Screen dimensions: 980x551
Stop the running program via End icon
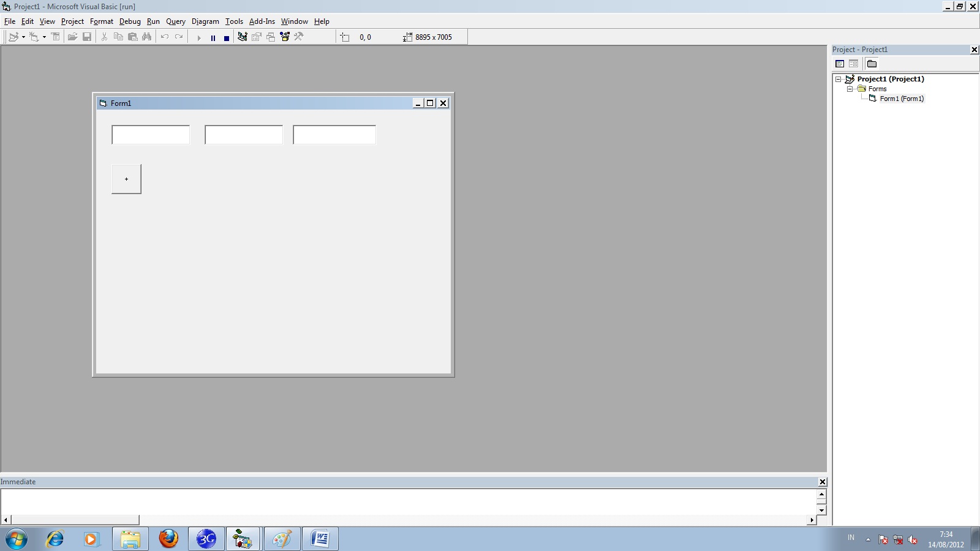pos(226,37)
